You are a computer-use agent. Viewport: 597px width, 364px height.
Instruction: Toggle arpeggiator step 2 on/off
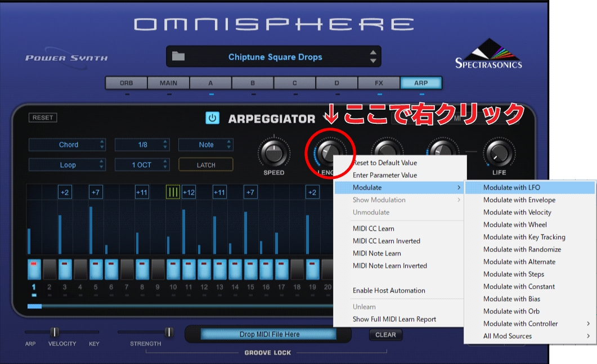click(x=50, y=269)
